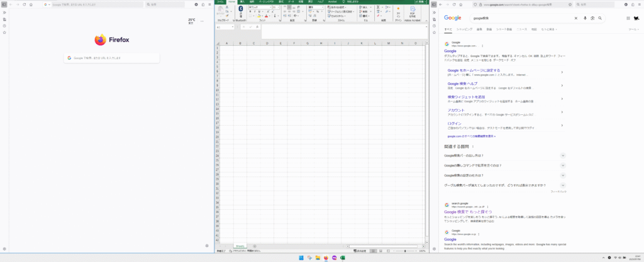The height and width of the screenshot is (262, 644).
Task: Open Conditional Formatting dropdown in Excel
Action: (338, 7)
